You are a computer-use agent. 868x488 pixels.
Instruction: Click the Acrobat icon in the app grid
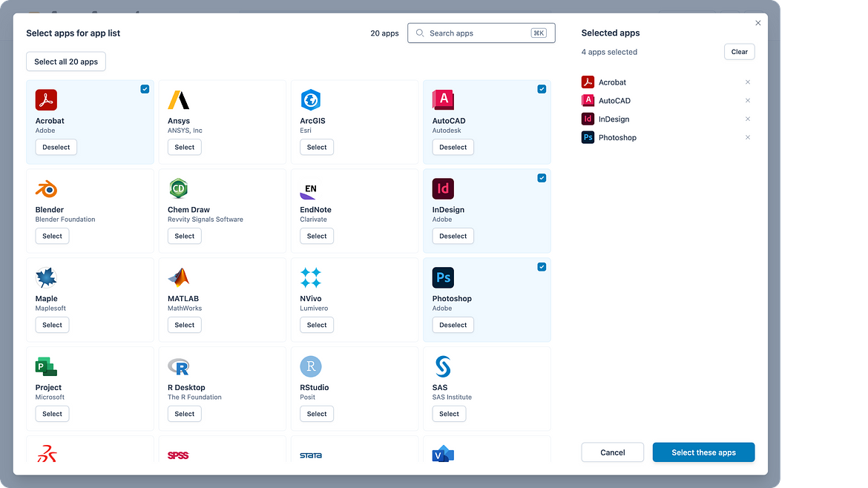[x=46, y=100]
